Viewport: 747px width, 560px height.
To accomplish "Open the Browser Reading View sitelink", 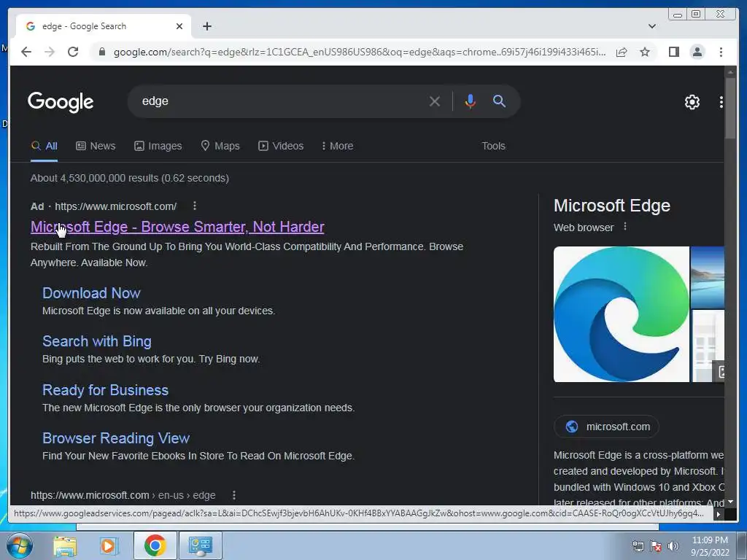I will pos(116,438).
